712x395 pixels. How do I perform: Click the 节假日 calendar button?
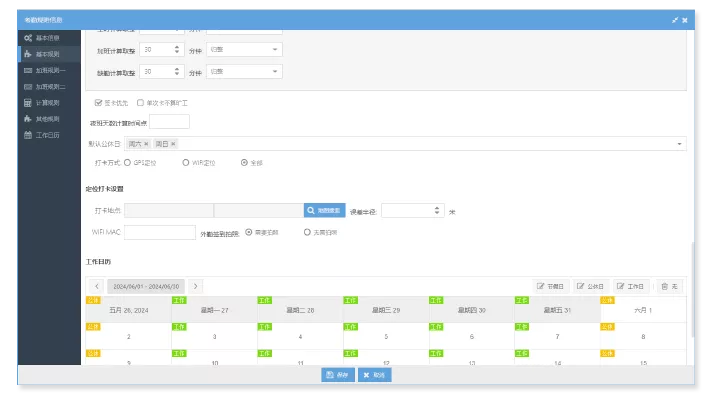[550, 286]
